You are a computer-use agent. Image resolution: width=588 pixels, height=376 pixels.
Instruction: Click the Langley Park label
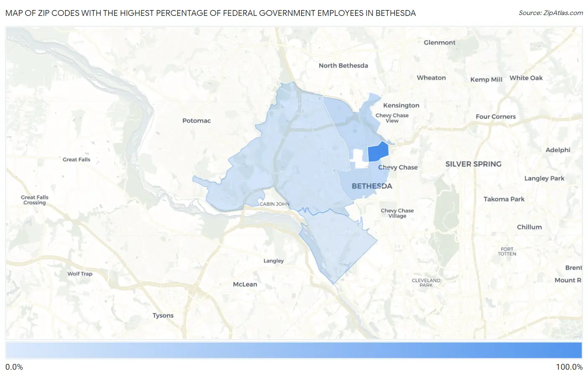click(x=545, y=178)
